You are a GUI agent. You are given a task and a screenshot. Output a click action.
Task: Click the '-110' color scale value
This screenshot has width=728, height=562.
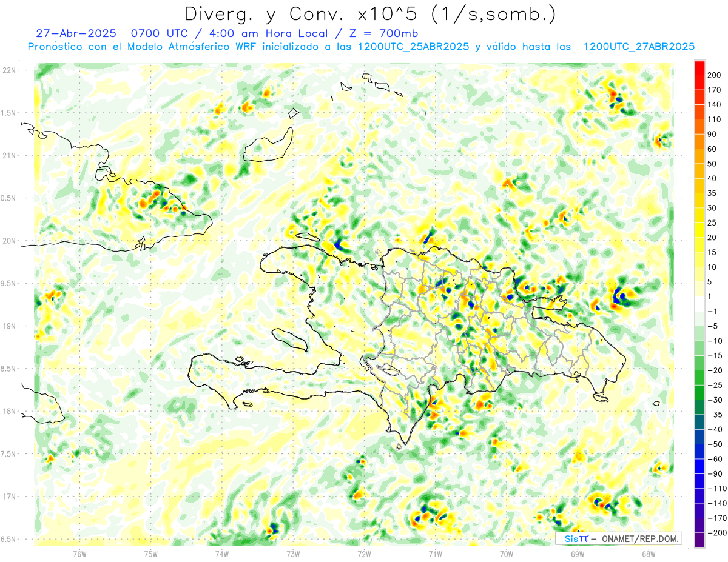pos(716,489)
